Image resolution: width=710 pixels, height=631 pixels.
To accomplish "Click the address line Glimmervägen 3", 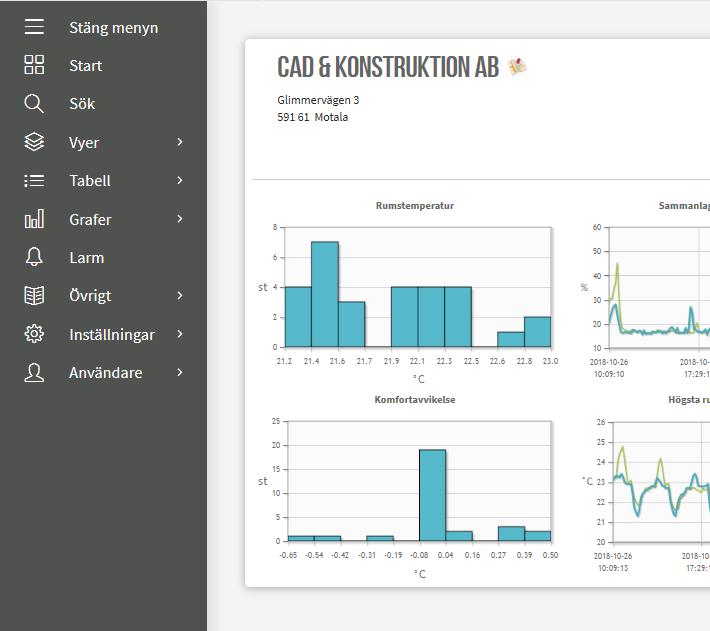I will pyautogui.click(x=318, y=100).
